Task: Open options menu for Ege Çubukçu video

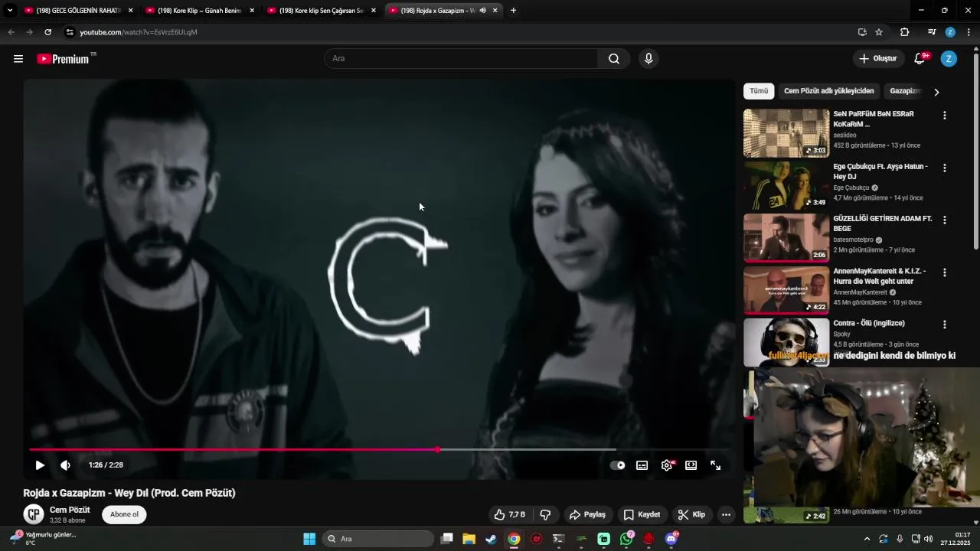Action: tap(944, 168)
